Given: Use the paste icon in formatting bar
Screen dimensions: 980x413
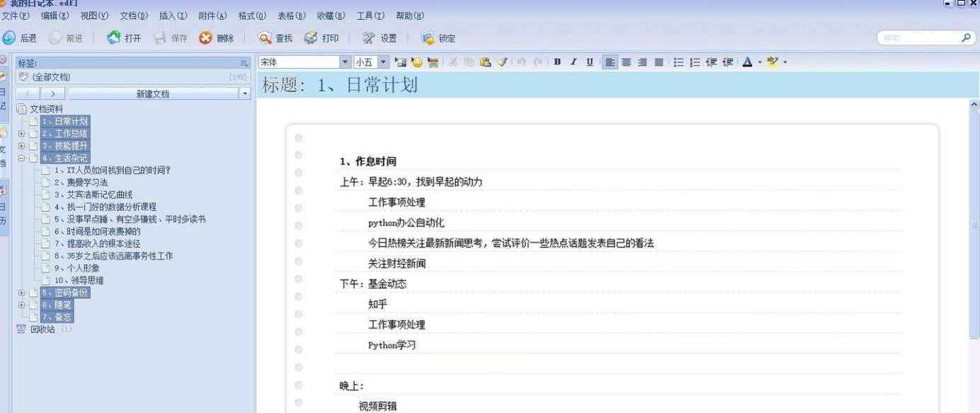Looking at the screenshot, I should click(x=486, y=62).
